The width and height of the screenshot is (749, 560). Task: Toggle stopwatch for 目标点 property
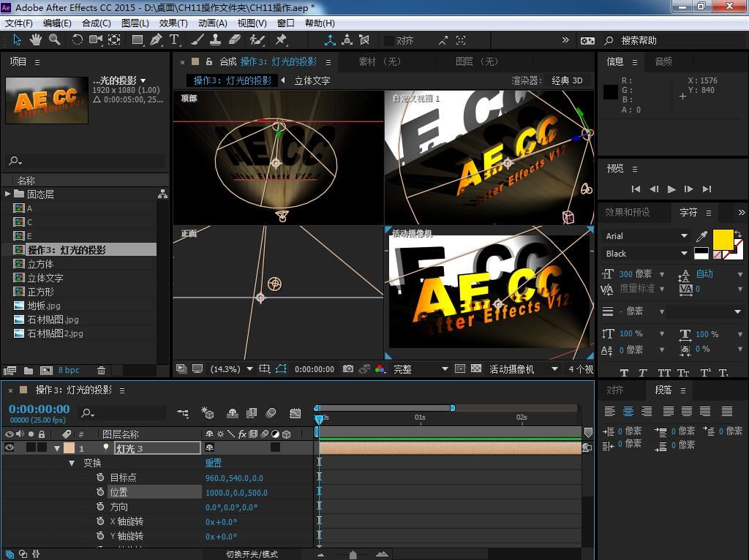100,477
